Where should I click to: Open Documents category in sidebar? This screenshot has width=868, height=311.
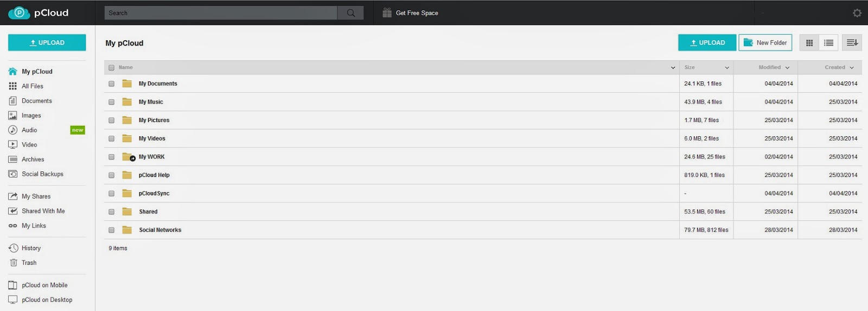pos(37,101)
